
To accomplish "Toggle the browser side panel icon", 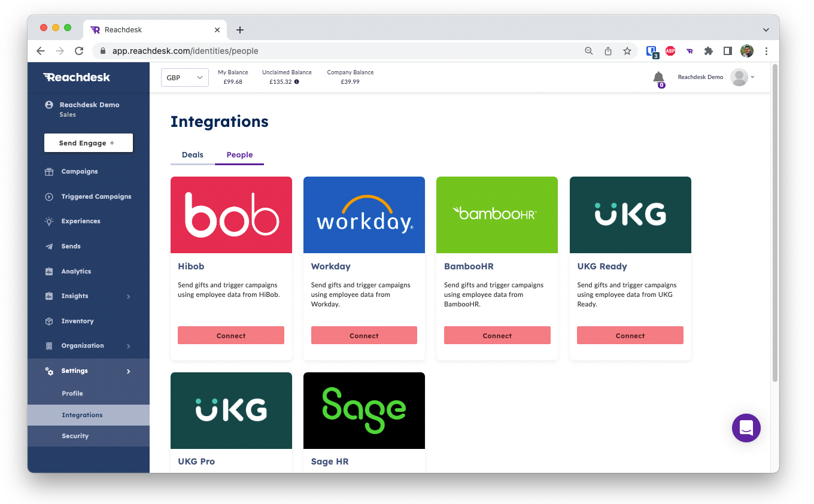I will click(728, 51).
